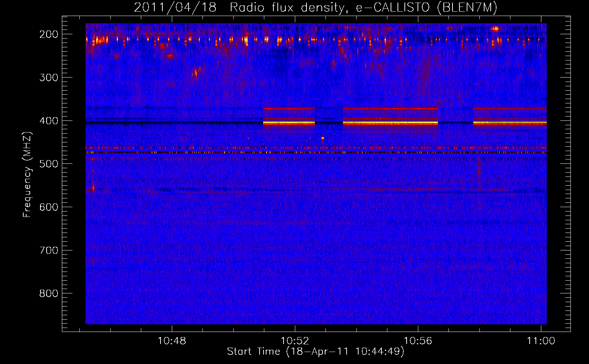Click the 10:48 time tick label
589x364 pixels.
pyautogui.click(x=172, y=341)
